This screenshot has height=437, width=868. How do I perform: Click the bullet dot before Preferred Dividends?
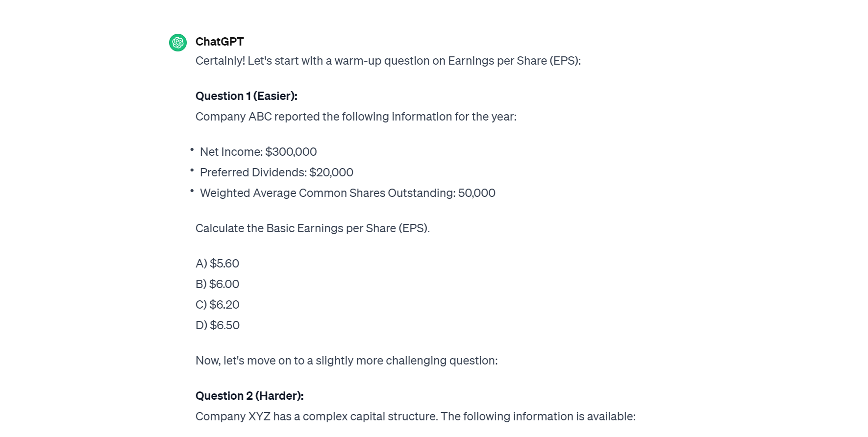pyautogui.click(x=192, y=170)
